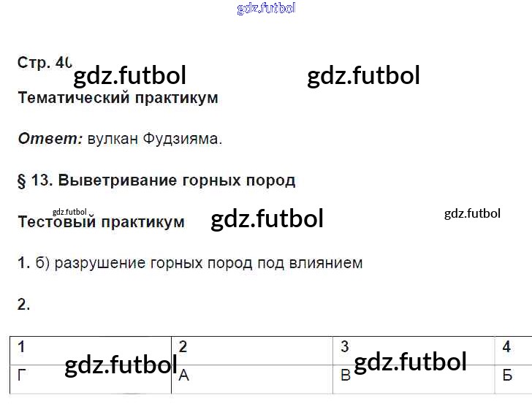This screenshot has height=404, width=532.
Task: Select the 'Тематический практикум' heading
Action: coord(118,98)
